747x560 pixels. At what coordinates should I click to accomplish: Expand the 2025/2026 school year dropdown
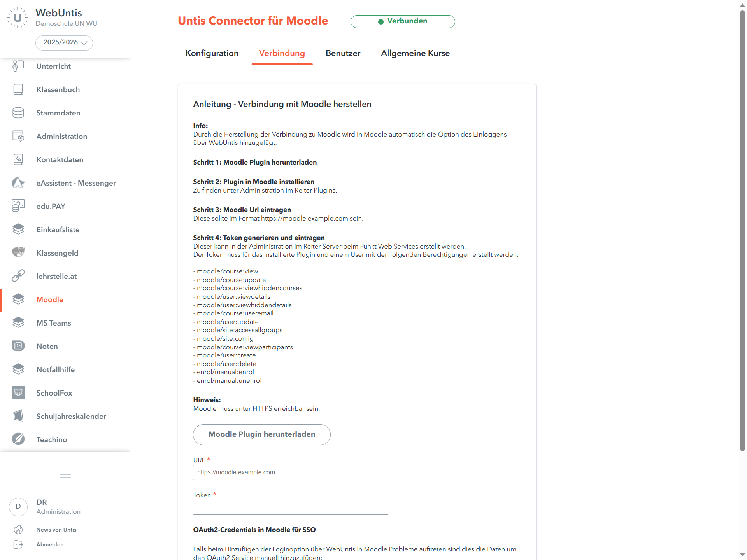click(64, 42)
